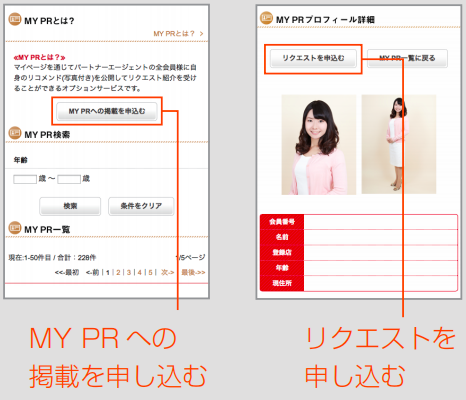Screen dimensions: 466x400
Task: Select the 年齢 label in search section
Action: (x=20, y=160)
